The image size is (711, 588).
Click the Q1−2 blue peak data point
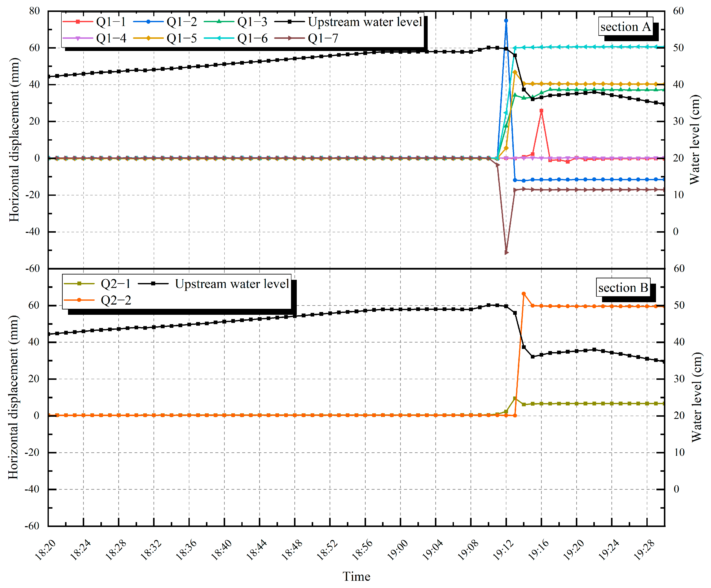[506, 21]
